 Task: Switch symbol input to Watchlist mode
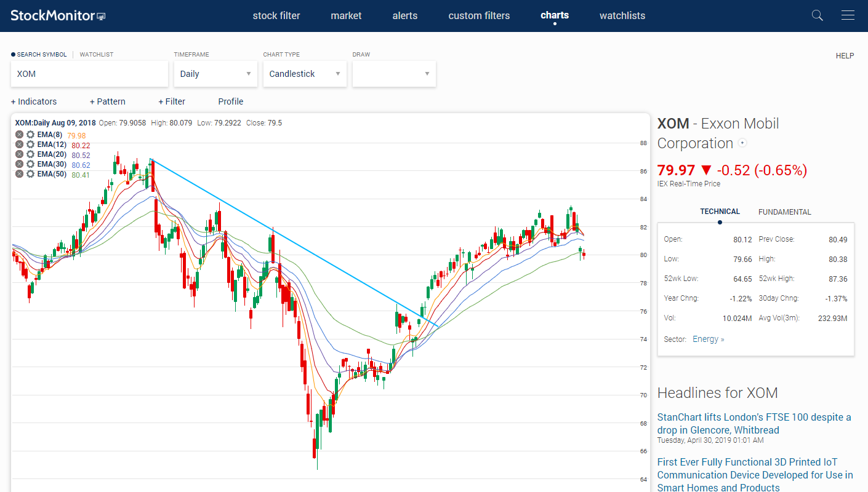tap(97, 55)
